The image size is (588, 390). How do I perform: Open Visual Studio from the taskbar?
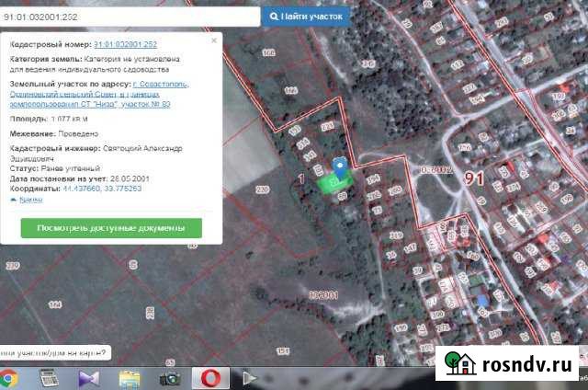89,378
